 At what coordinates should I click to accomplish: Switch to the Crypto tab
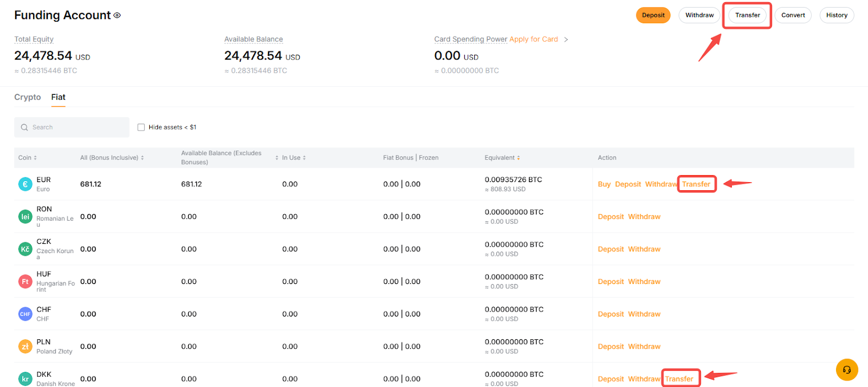pyautogui.click(x=28, y=97)
